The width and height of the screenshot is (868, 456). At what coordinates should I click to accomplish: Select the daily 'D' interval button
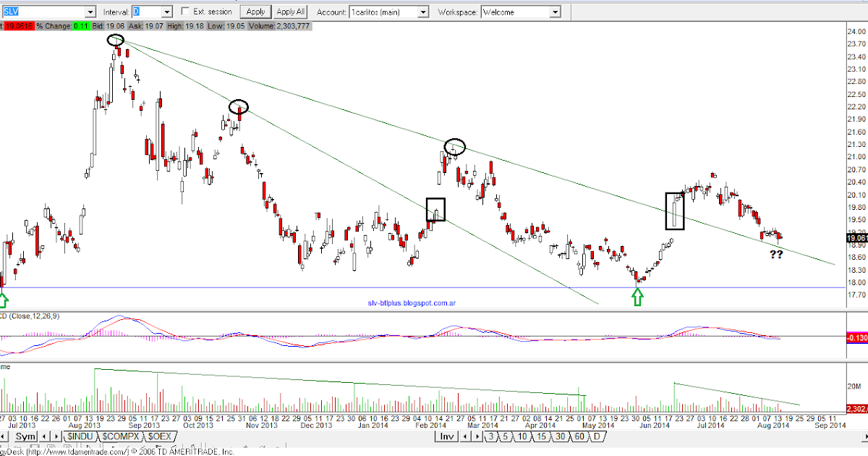597,436
